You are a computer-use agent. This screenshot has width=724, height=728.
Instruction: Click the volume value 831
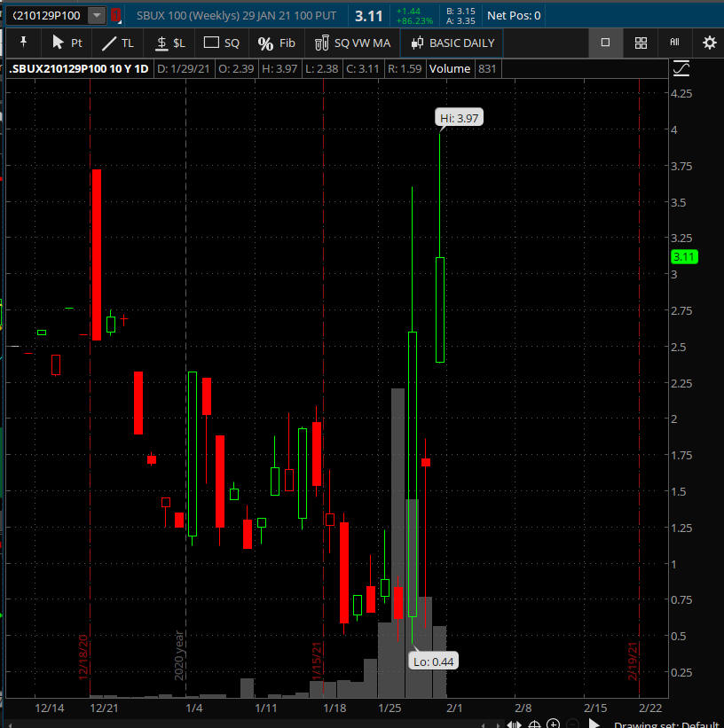pos(487,68)
